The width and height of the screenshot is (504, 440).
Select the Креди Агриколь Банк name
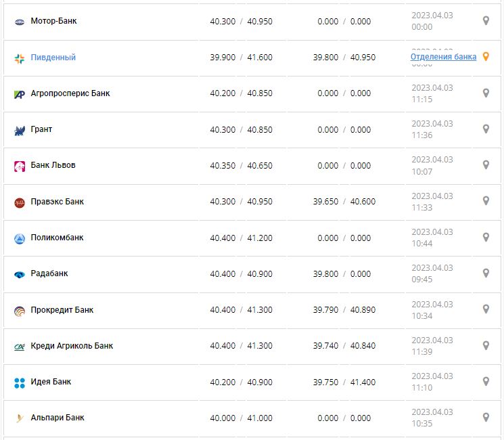tap(72, 346)
